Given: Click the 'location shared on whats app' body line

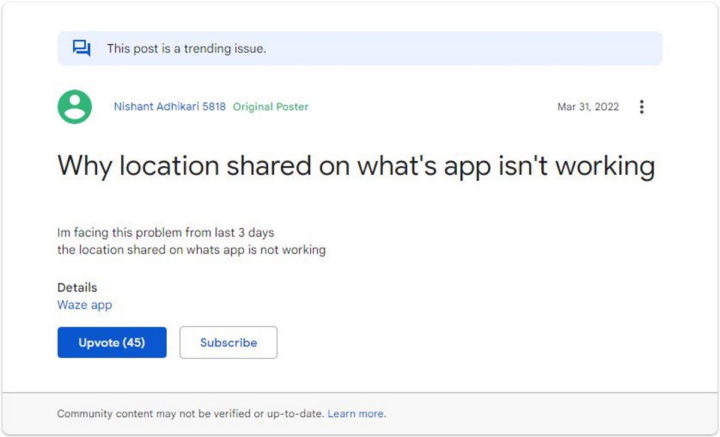Looking at the screenshot, I should [191, 249].
